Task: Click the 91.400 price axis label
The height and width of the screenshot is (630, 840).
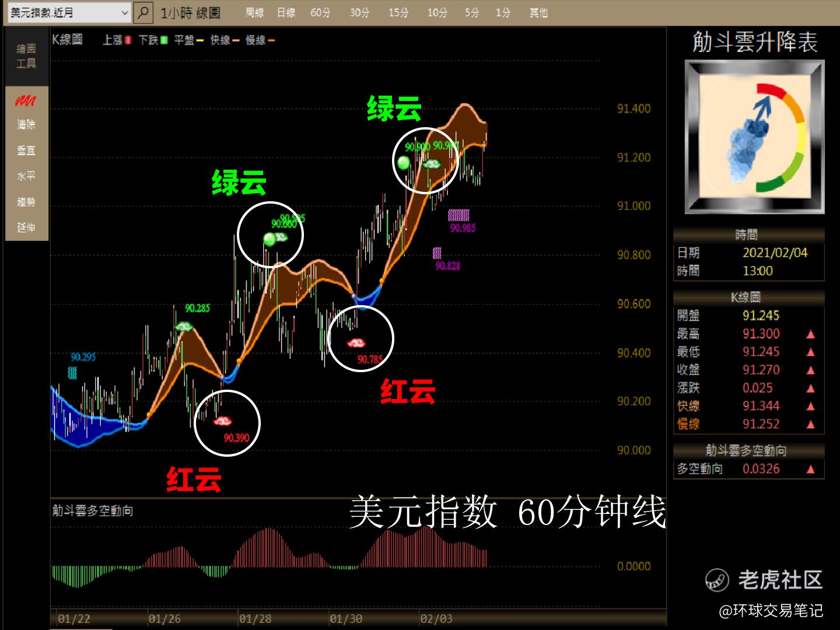Action: 633,108
